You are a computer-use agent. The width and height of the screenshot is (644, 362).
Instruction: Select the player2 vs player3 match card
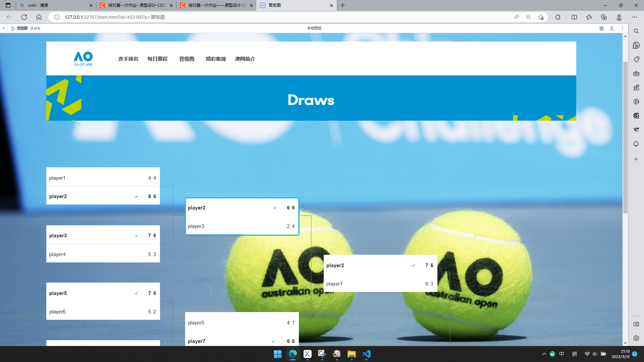click(241, 217)
